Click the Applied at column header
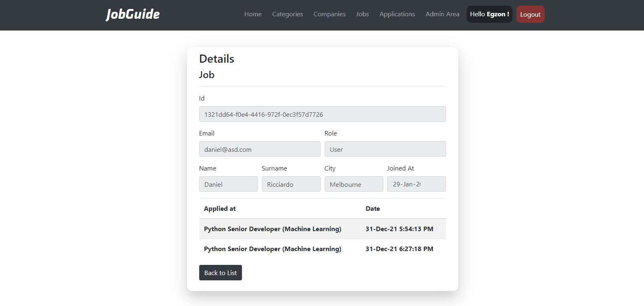644x306 pixels. (x=220, y=209)
